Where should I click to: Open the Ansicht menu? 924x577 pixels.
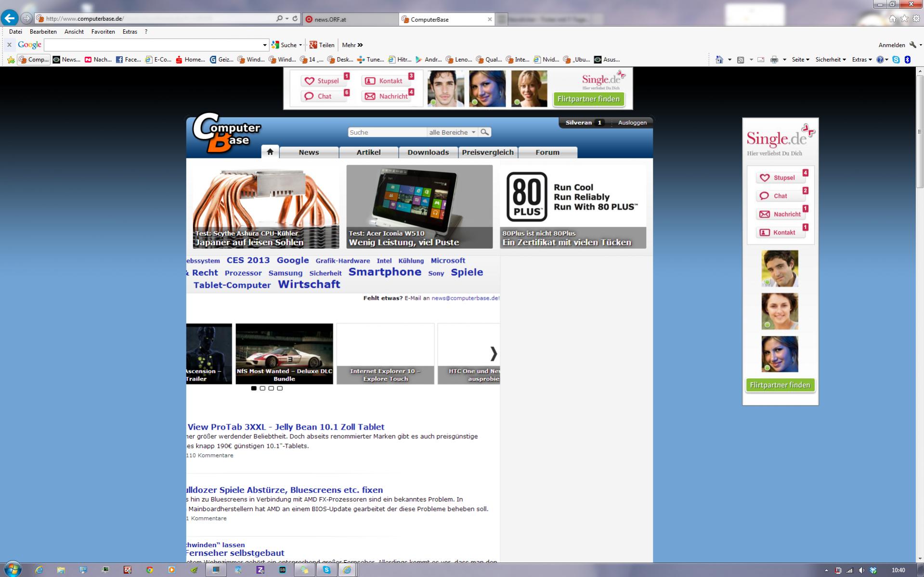coord(74,32)
